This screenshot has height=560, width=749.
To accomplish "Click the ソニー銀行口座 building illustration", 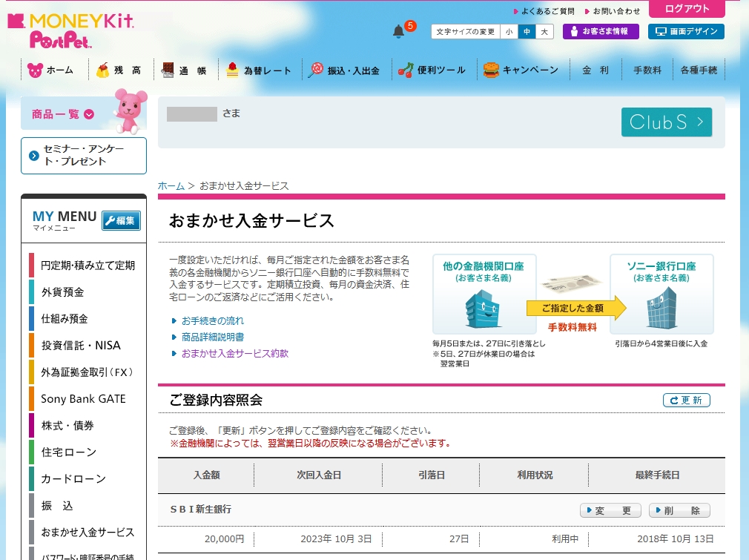I will (x=661, y=307).
